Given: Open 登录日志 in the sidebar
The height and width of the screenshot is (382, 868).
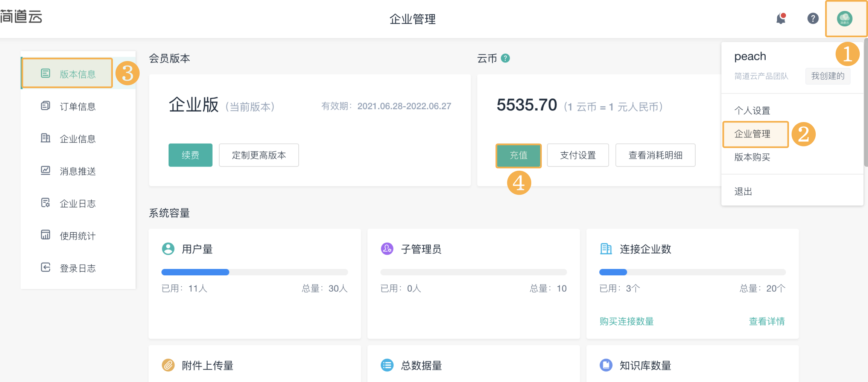Looking at the screenshot, I should tap(78, 269).
